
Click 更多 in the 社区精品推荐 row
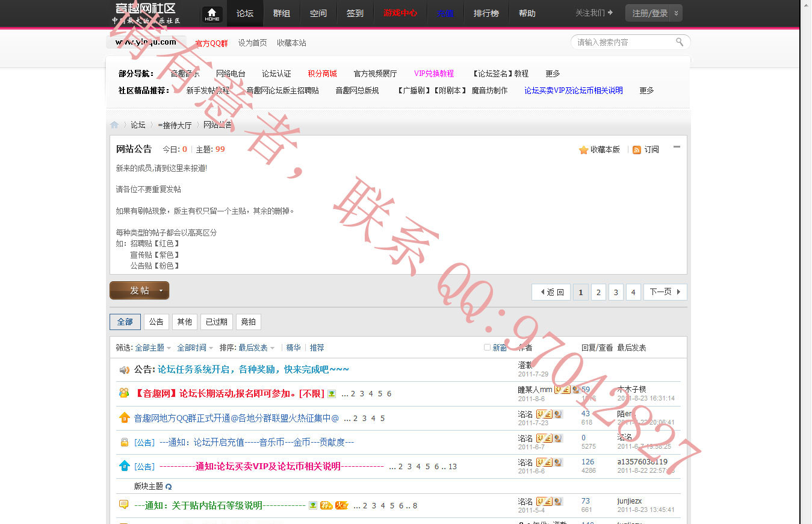[646, 90]
